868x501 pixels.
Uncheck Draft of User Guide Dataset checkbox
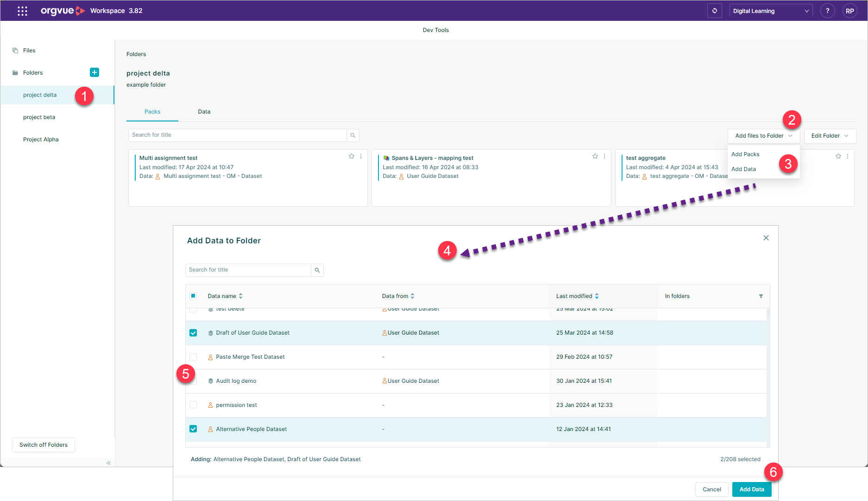tap(193, 333)
